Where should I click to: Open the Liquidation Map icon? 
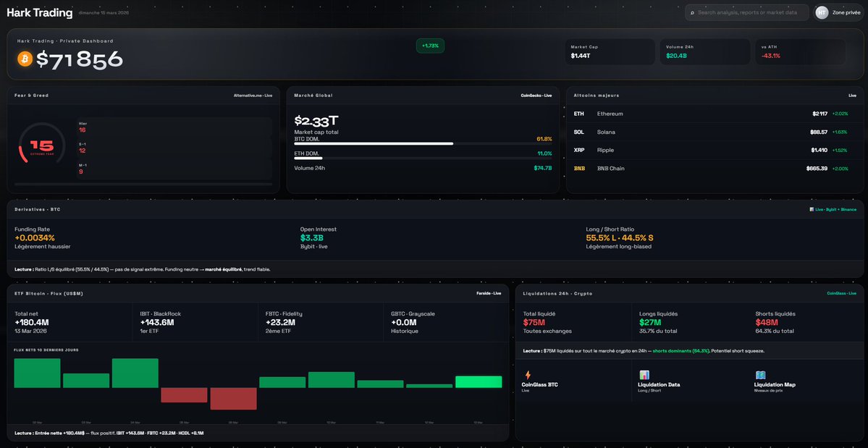pyautogui.click(x=760, y=374)
